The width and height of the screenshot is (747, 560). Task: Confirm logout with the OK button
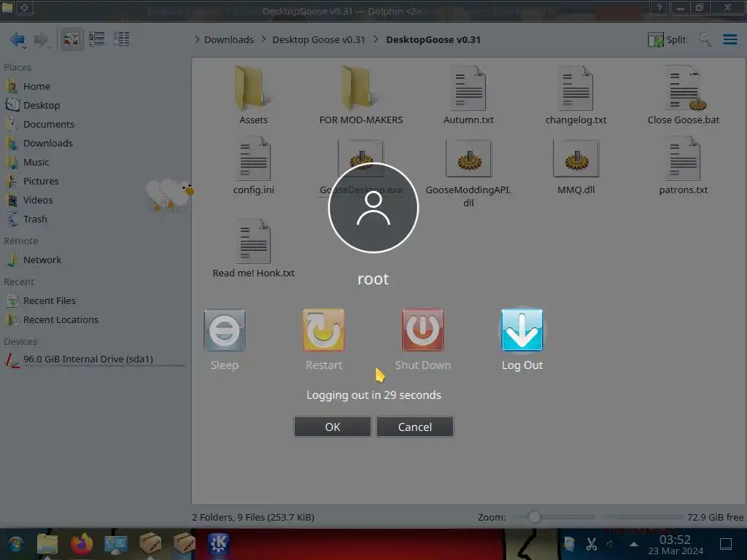[x=333, y=427]
